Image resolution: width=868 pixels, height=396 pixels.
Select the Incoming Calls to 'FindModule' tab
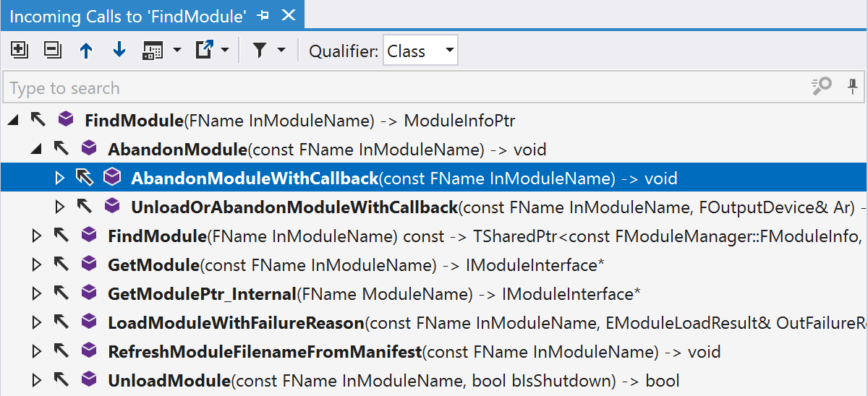point(128,15)
